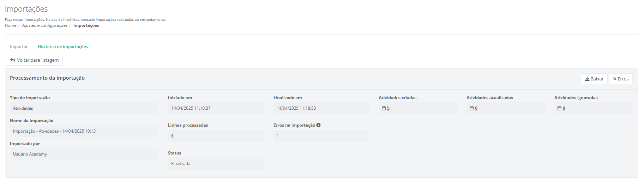Click the Nome da importação field
644x188 pixels.
tap(84, 131)
